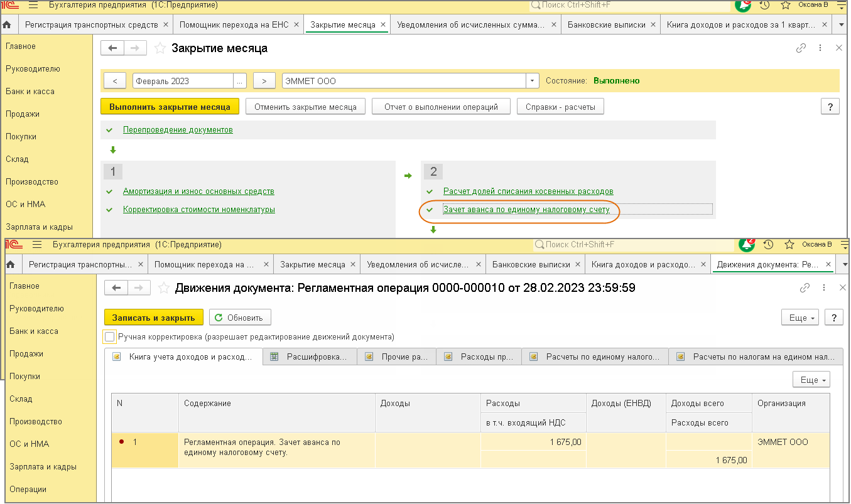The height and width of the screenshot is (504, 851).
Task: Expand the organization dropdown showing ЭММЕТ ООО
Action: [x=533, y=81]
